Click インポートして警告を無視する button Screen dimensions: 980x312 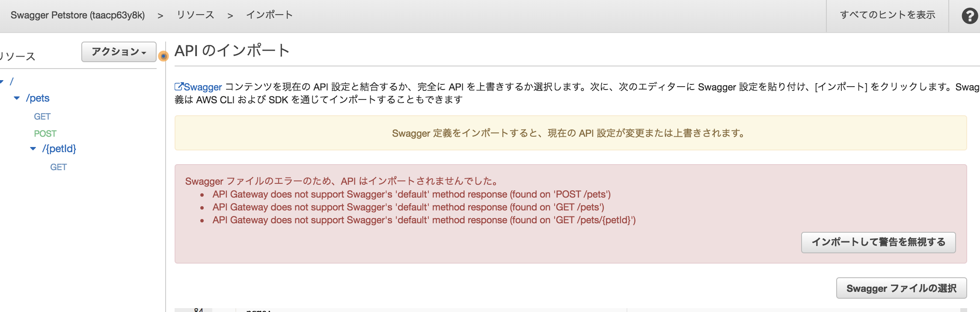[878, 243]
